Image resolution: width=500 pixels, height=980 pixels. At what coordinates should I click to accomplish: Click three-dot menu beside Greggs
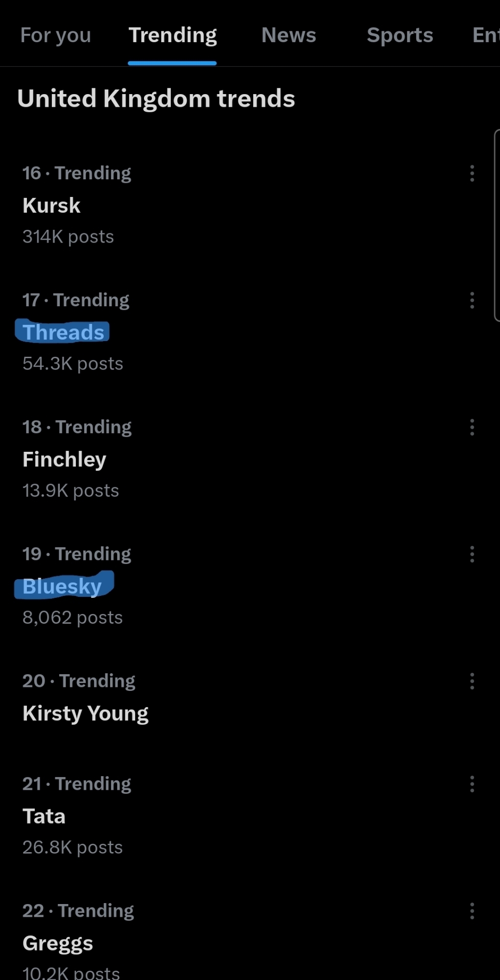(472, 911)
